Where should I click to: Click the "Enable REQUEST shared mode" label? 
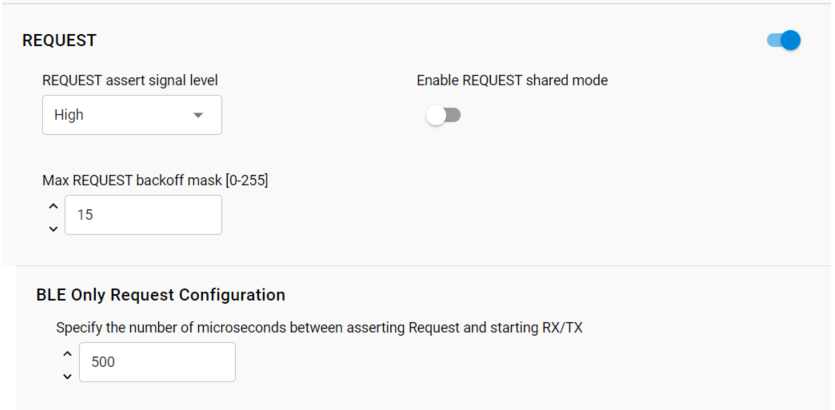click(512, 81)
